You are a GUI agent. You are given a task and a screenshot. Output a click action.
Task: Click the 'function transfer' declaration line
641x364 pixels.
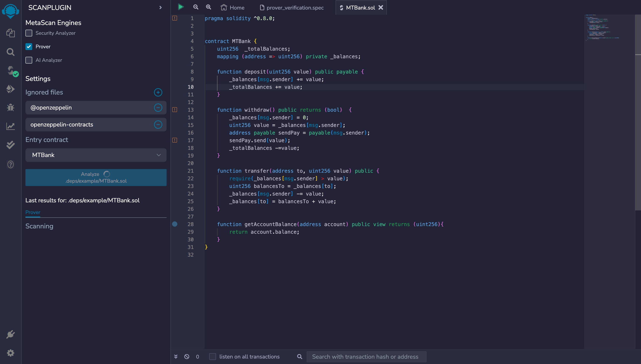(x=298, y=171)
